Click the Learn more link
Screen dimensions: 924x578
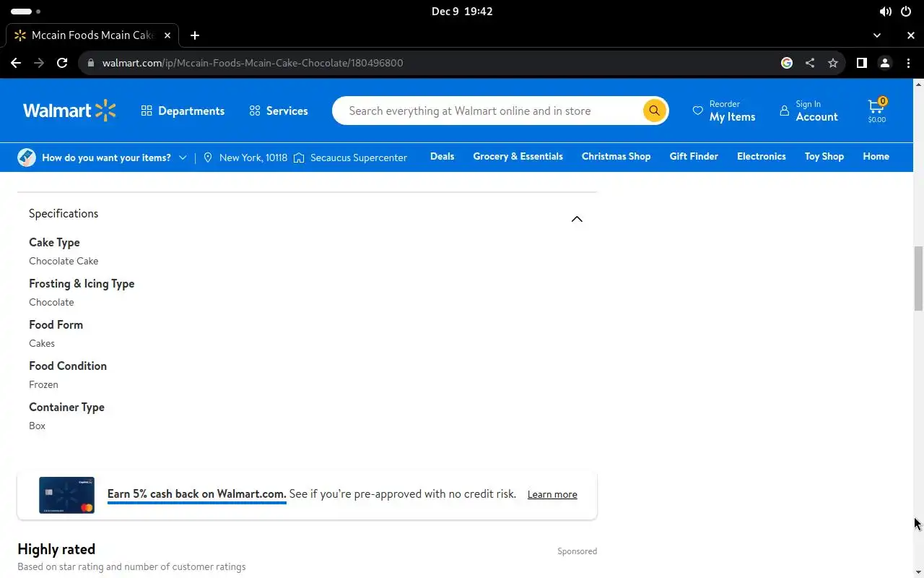coord(552,494)
